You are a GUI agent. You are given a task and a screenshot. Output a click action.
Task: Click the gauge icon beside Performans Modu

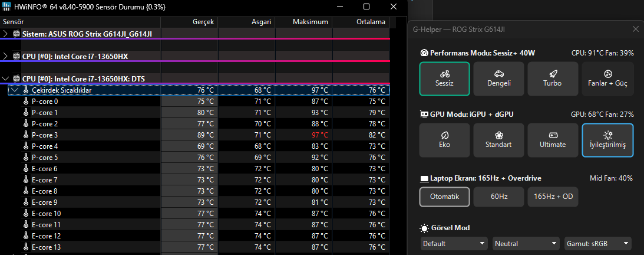[x=424, y=53]
